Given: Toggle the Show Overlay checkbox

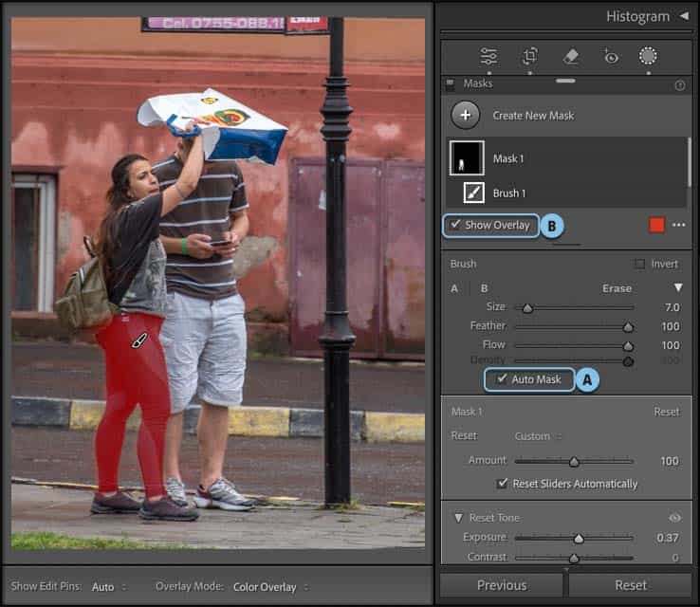Looking at the screenshot, I should tap(455, 225).
